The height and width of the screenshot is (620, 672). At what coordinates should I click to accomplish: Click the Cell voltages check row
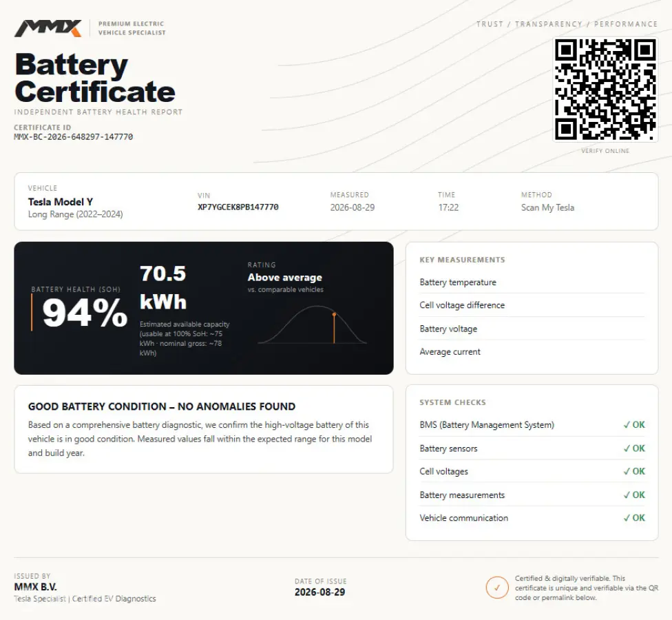tap(532, 471)
